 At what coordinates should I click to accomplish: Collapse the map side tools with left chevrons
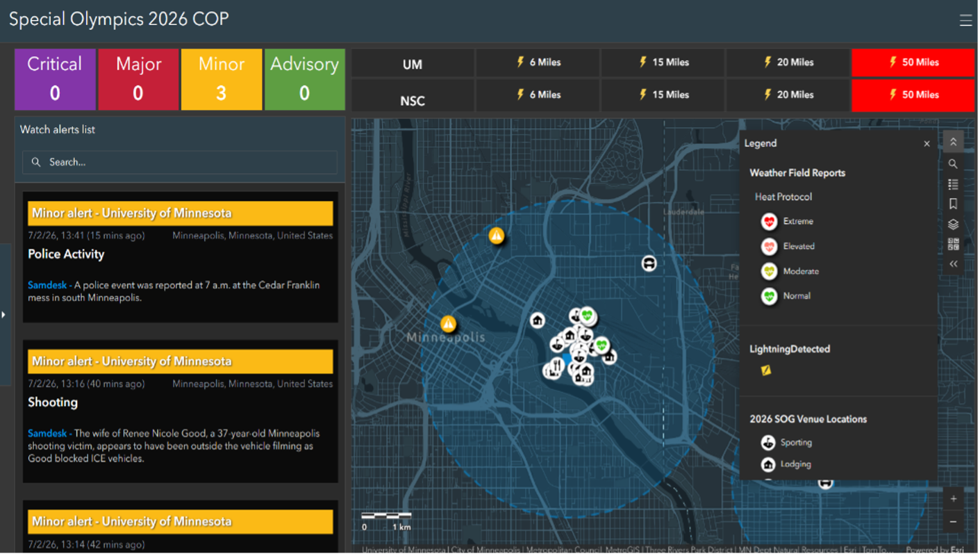point(953,264)
